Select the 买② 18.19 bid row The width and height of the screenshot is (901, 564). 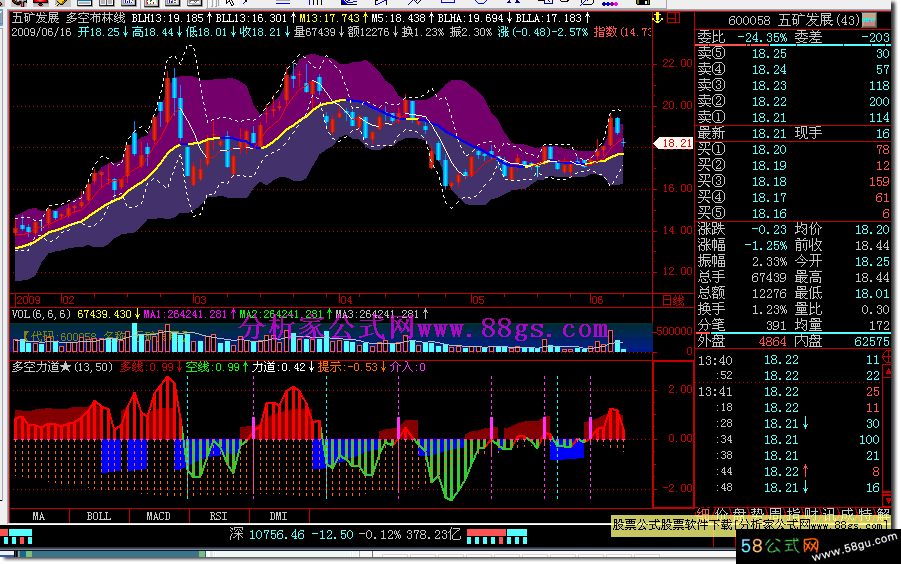coord(793,165)
